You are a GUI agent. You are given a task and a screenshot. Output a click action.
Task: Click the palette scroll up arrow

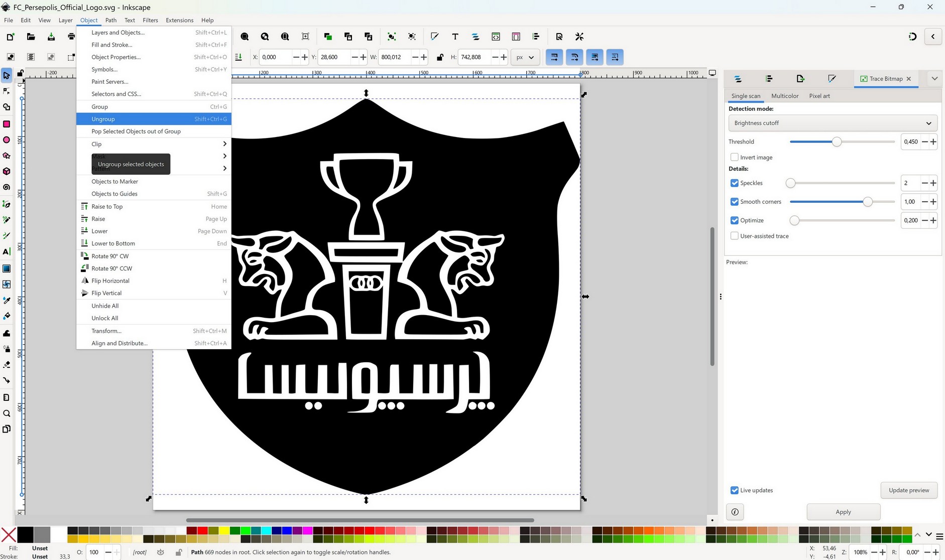click(917, 535)
